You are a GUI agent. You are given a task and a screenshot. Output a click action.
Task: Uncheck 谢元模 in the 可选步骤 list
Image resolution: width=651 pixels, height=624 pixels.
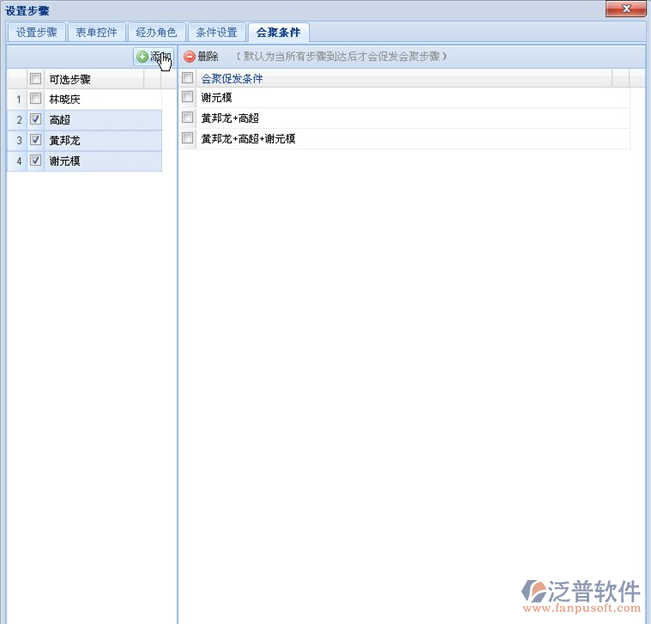coord(36,161)
